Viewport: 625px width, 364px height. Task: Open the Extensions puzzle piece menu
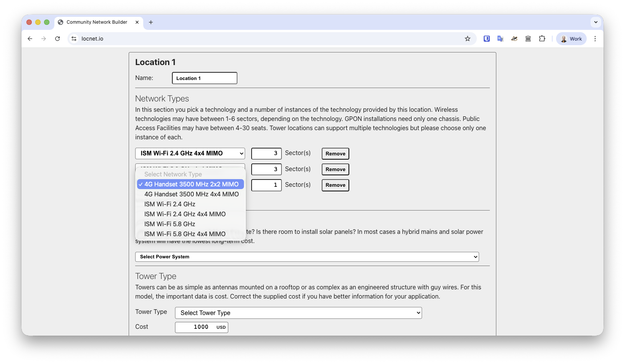click(x=542, y=38)
